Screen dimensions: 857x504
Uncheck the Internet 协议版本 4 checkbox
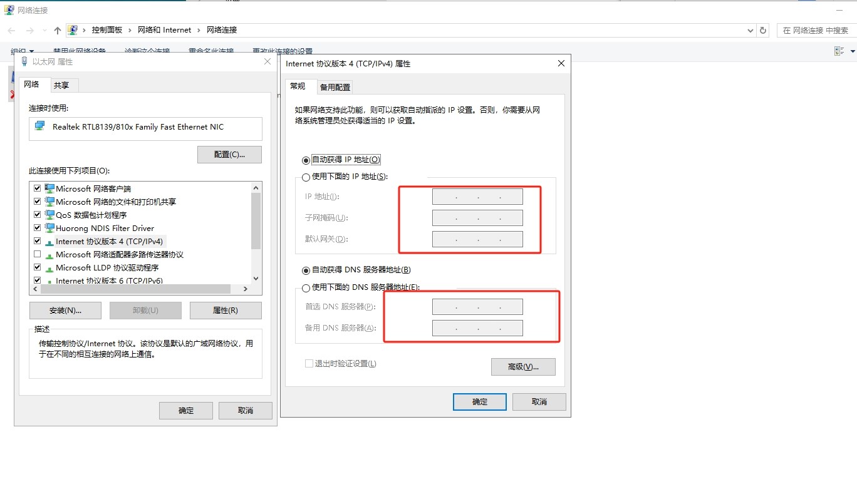pyautogui.click(x=38, y=241)
